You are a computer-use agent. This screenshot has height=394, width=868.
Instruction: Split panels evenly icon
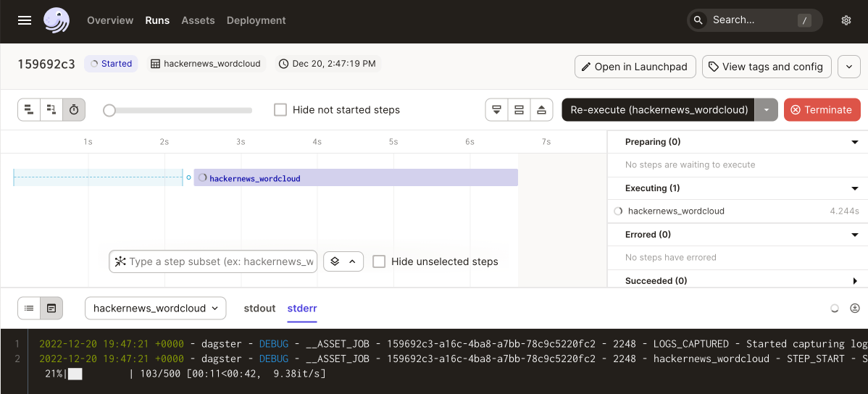(519, 109)
